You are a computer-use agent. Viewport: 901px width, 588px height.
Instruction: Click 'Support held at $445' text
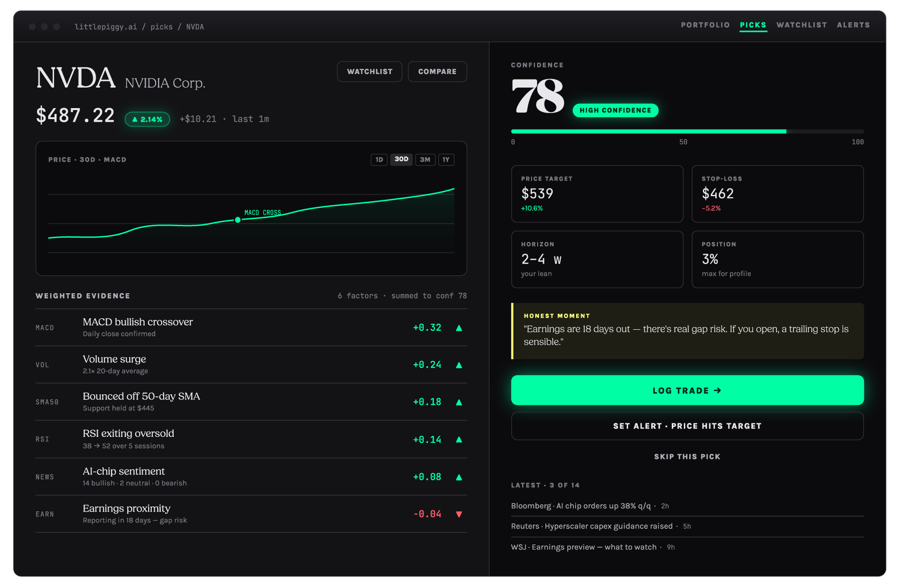click(x=119, y=408)
